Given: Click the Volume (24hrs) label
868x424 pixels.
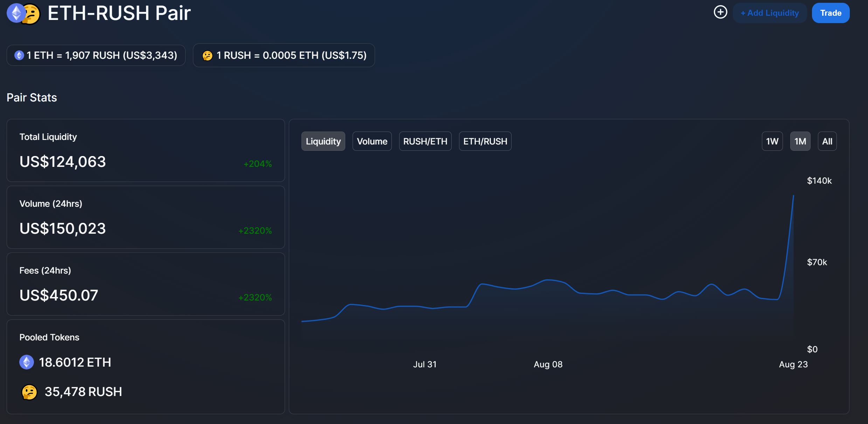Looking at the screenshot, I should click(51, 204).
